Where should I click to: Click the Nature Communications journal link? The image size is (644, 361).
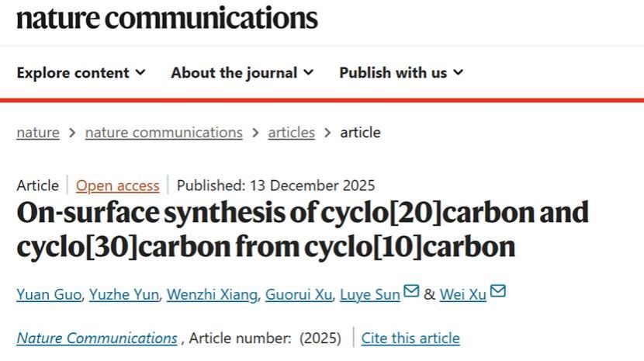tap(97, 338)
